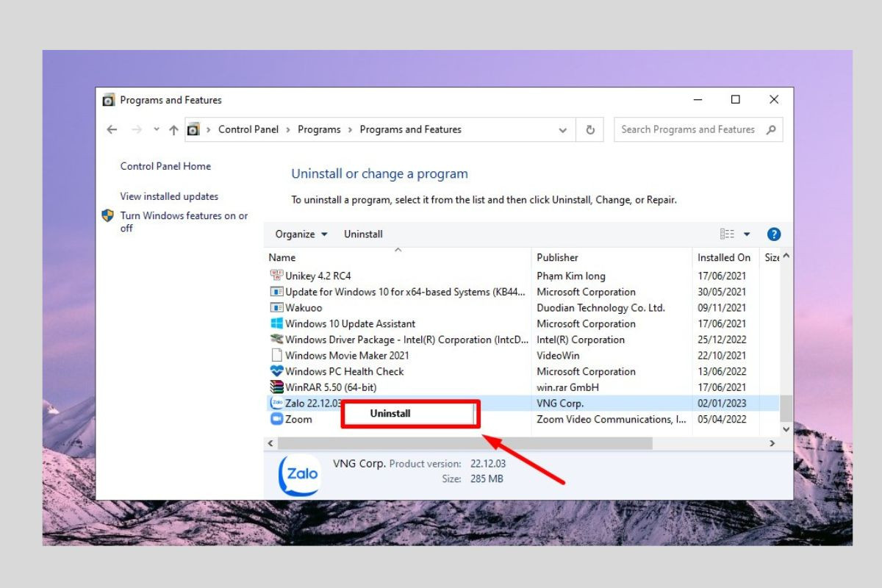Open the Help question mark button

tap(773, 234)
